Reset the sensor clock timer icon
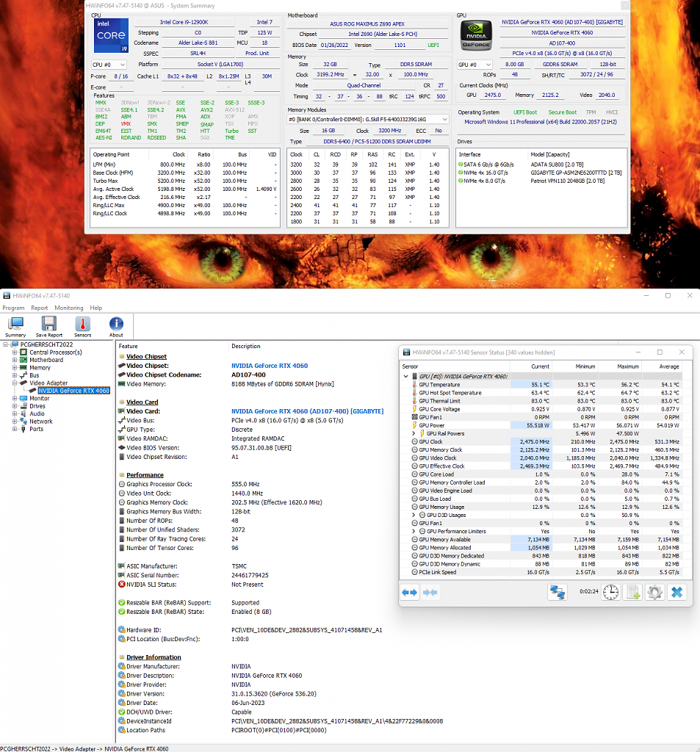Image resolution: width=700 pixels, height=752 pixels. click(611, 593)
